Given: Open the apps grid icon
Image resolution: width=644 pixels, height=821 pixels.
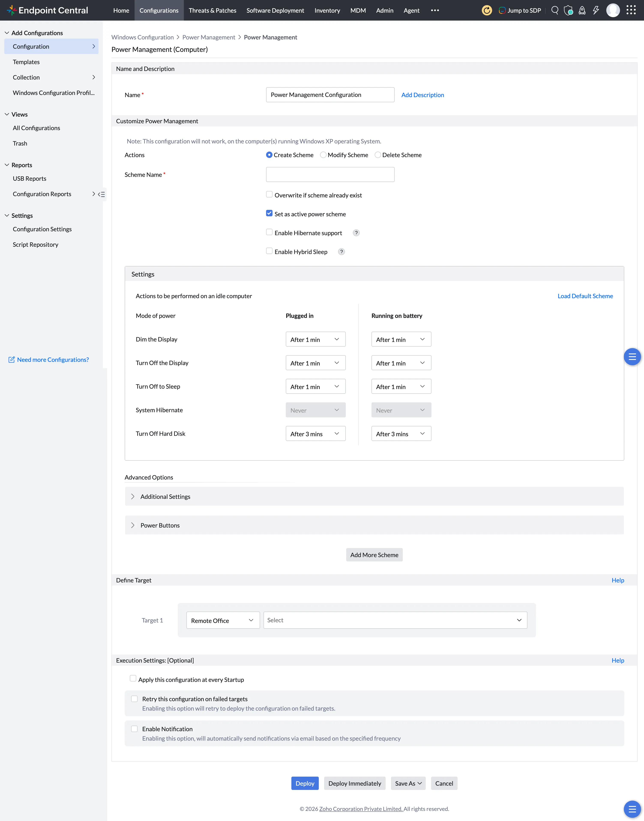Looking at the screenshot, I should point(631,10).
